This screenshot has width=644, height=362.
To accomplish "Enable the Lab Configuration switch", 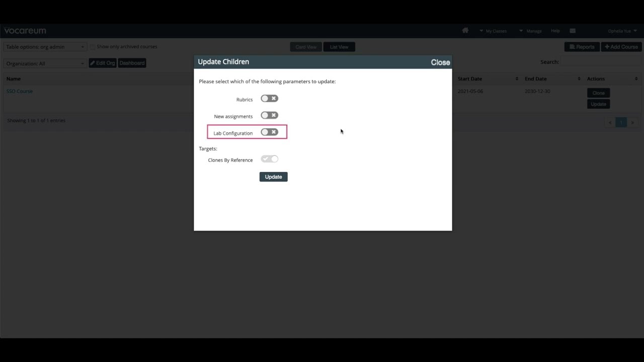I will click(269, 132).
